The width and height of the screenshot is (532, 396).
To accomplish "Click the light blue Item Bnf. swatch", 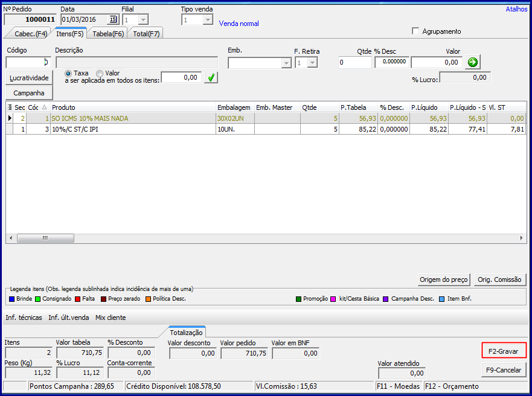I will [442, 299].
